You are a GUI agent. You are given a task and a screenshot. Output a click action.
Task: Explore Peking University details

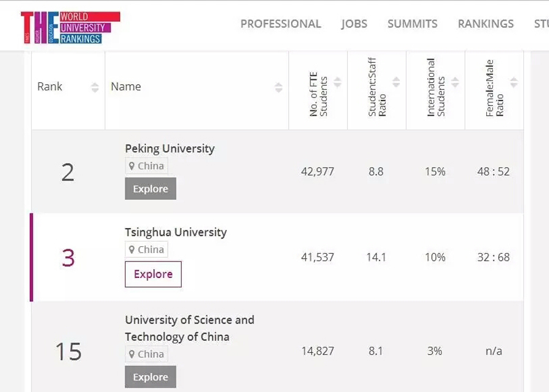(x=150, y=188)
